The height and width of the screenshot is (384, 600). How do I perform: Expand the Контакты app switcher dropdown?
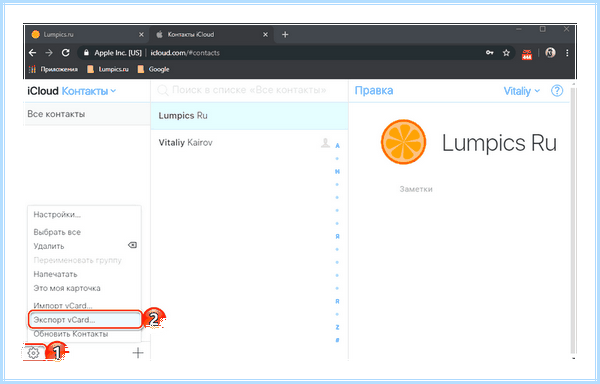89,91
